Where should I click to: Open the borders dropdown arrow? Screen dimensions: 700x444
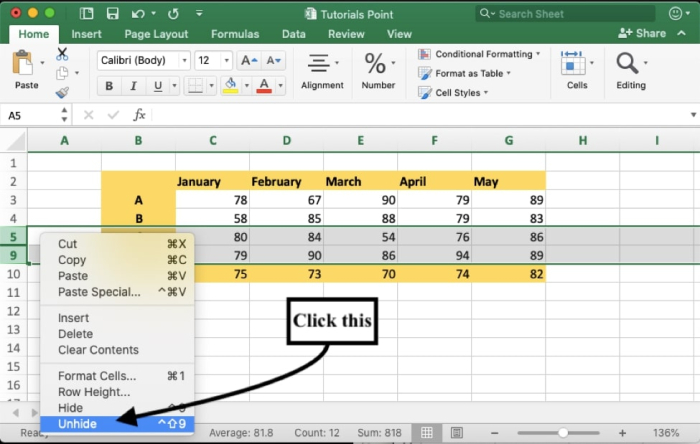pyautogui.click(x=212, y=86)
